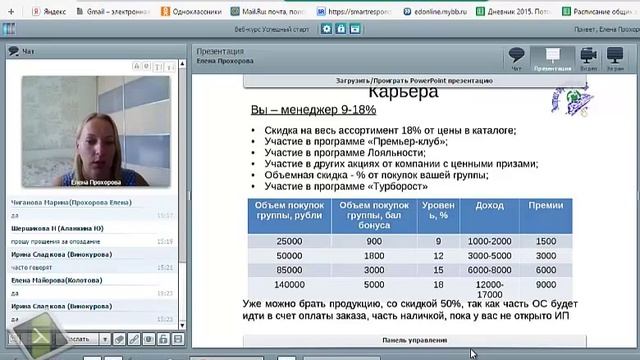Open Дневник 2015 bookmark
This screenshot has width=640, height=360.
click(513, 12)
